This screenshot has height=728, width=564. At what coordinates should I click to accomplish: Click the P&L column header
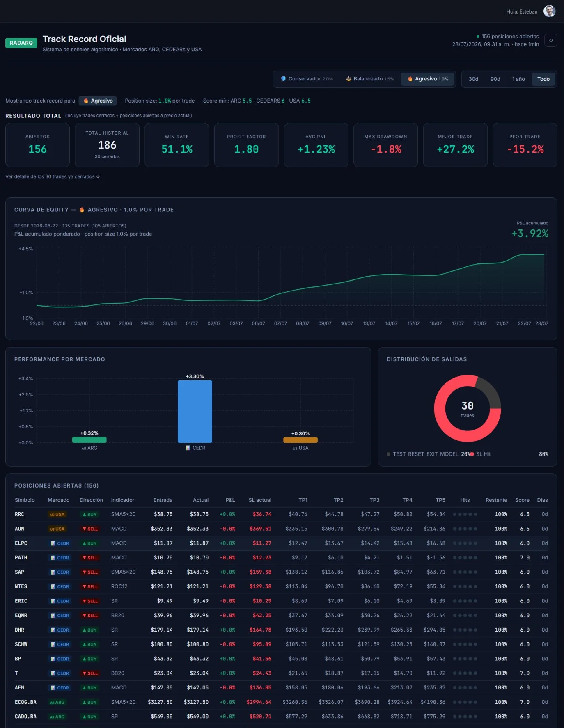click(x=230, y=500)
